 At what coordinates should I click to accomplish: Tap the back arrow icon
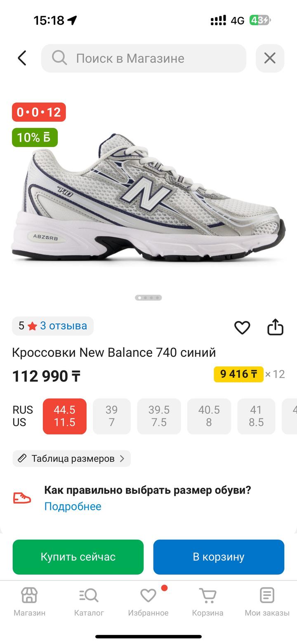tap(22, 58)
